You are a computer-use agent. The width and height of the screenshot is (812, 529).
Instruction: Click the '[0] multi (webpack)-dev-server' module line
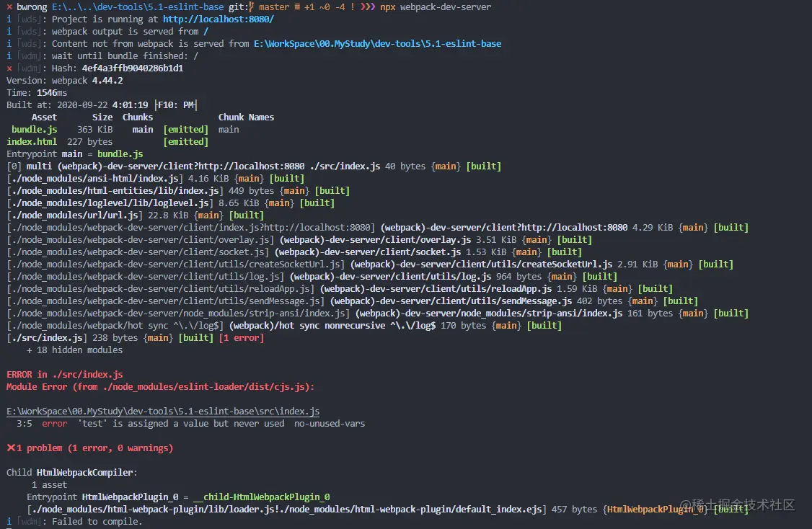(x=254, y=166)
